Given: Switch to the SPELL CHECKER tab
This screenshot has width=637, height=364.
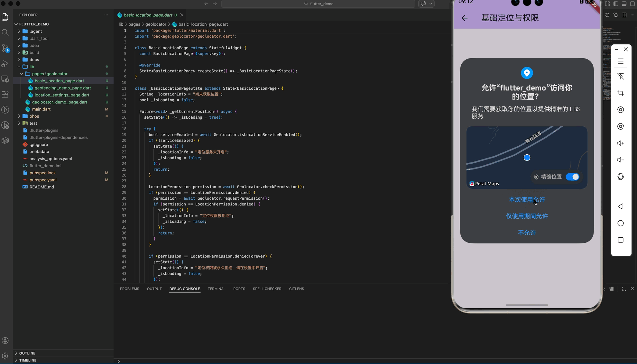Looking at the screenshot, I should coord(267,289).
